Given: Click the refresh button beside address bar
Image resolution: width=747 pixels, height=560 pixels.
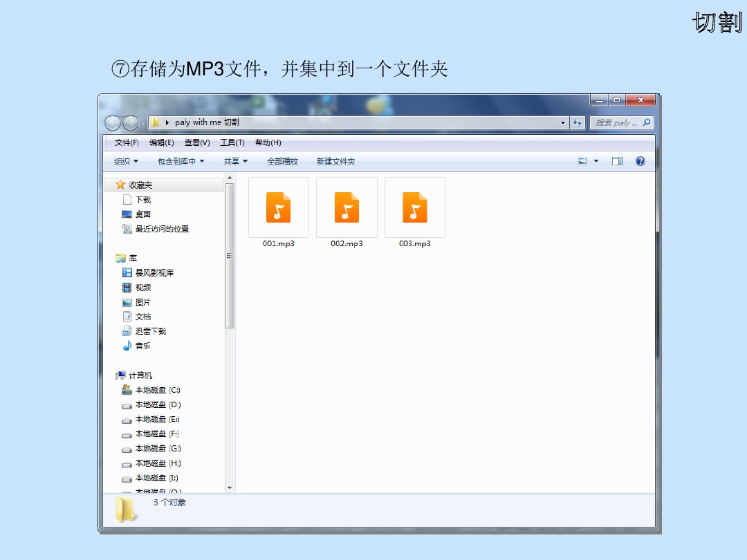Looking at the screenshot, I should pos(578,122).
